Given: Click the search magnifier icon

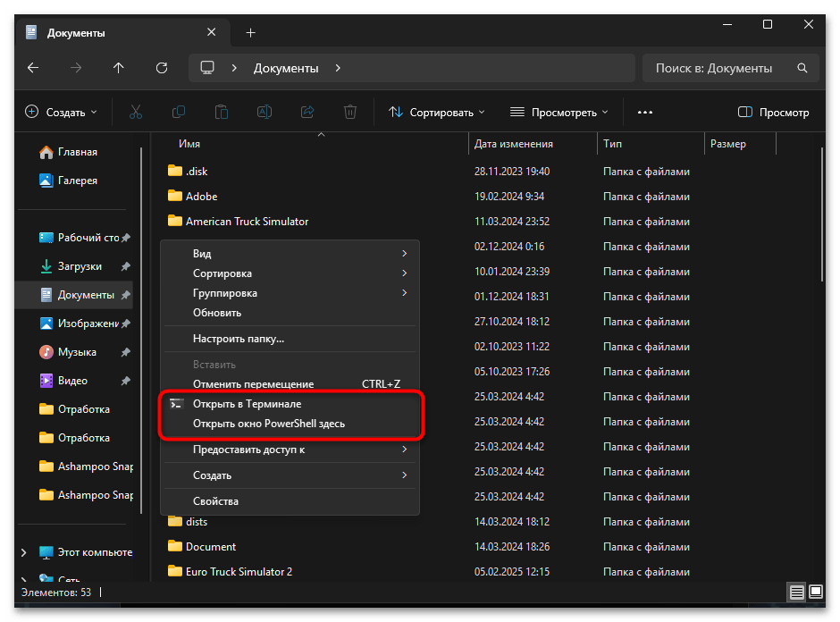Looking at the screenshot, I should pos(802,68).
